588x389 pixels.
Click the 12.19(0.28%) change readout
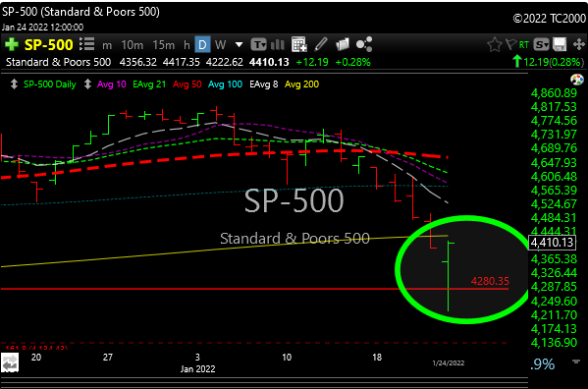point(554,62)
